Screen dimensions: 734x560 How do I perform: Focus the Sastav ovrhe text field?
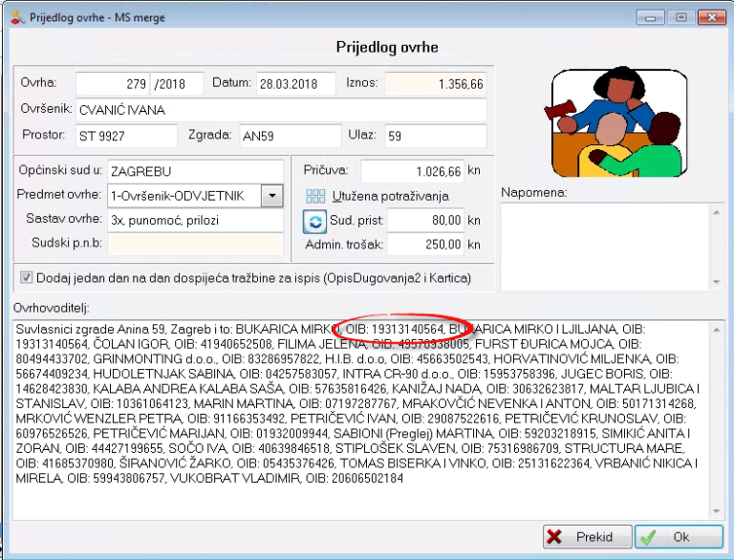(195, 220)
